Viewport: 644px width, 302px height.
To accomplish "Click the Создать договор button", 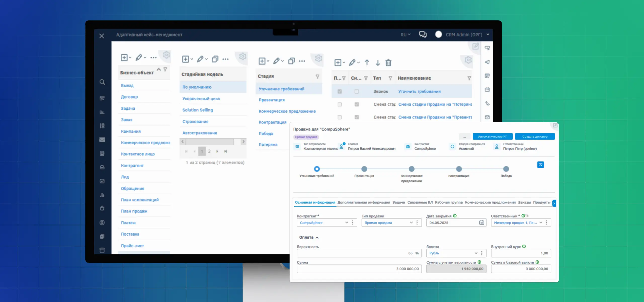I will pyautogui.click(x=535, y=136).
